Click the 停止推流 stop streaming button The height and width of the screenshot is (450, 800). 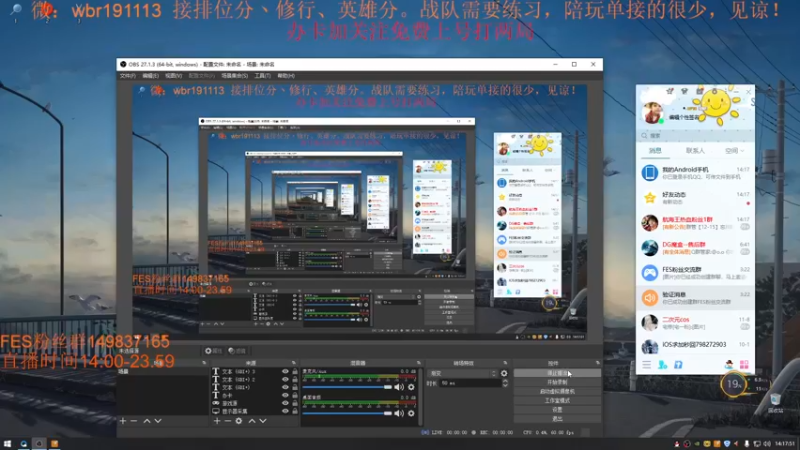[x=557, y=373]
